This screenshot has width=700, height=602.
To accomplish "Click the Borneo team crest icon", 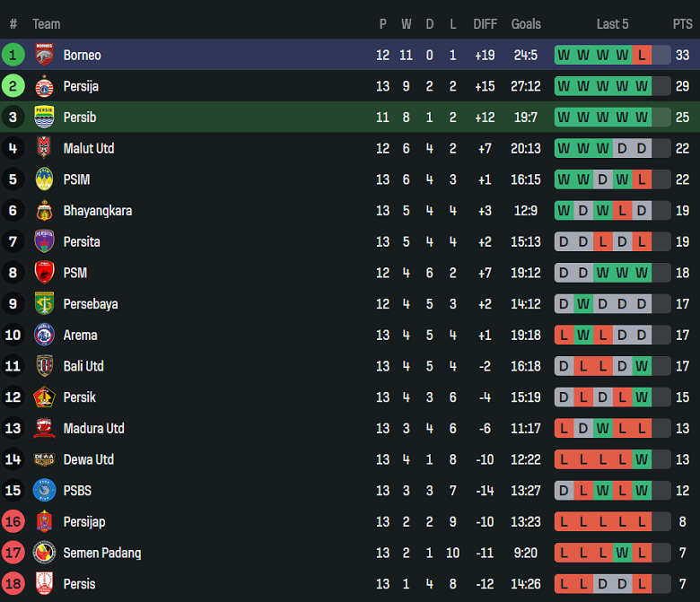I will (x=44, y=55).
